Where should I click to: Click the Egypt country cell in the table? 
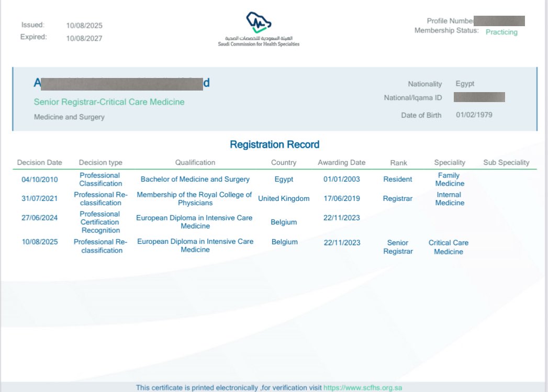pos(284,179)
